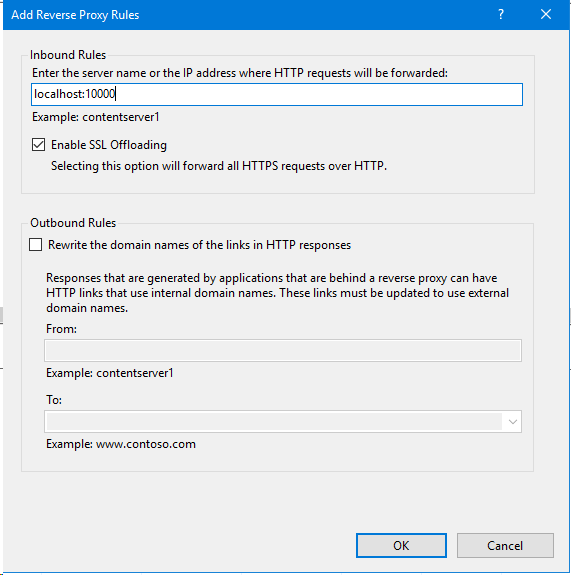The width and height of the screenshot is (571, 575).
Task: Focus the server name field containing localhost:10000
Action: click(277, 95)
